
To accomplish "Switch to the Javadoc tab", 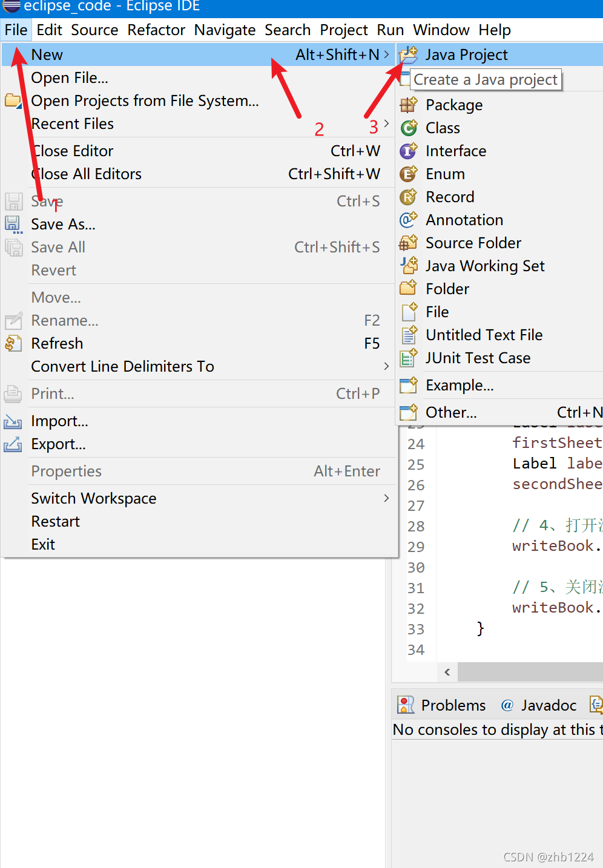I will point(539,705).
